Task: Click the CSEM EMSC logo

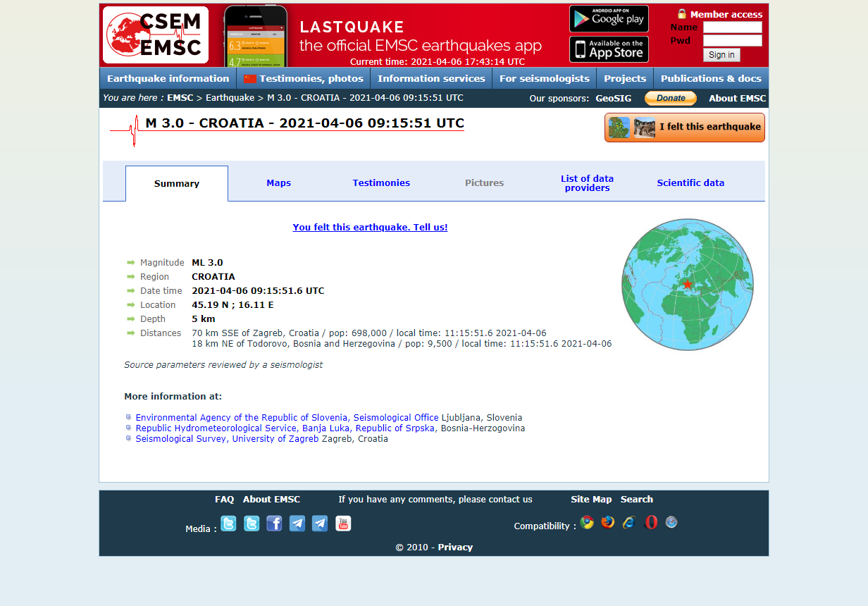Action: (155, 35)
